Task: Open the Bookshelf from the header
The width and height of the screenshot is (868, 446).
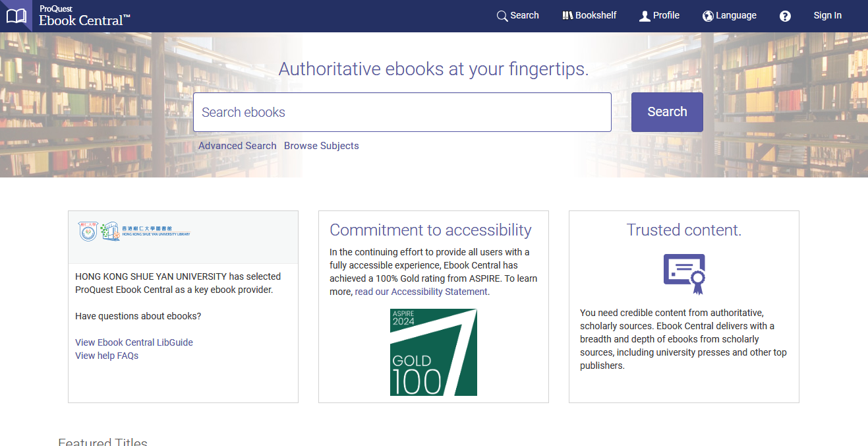Action: (589, 16)
